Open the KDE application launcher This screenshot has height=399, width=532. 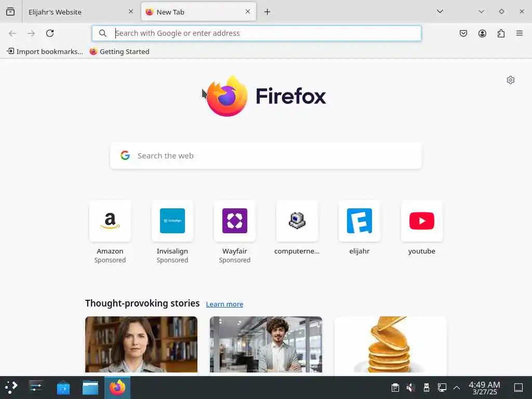pos(11,388)
